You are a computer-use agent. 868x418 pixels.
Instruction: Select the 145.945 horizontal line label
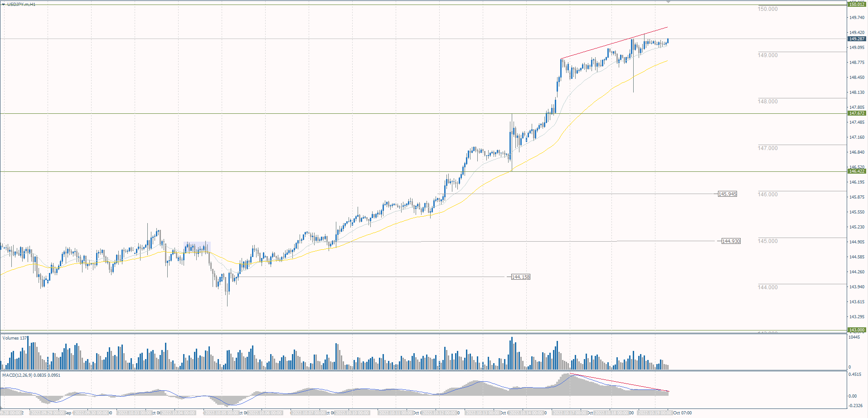click(x=727, y=194)
